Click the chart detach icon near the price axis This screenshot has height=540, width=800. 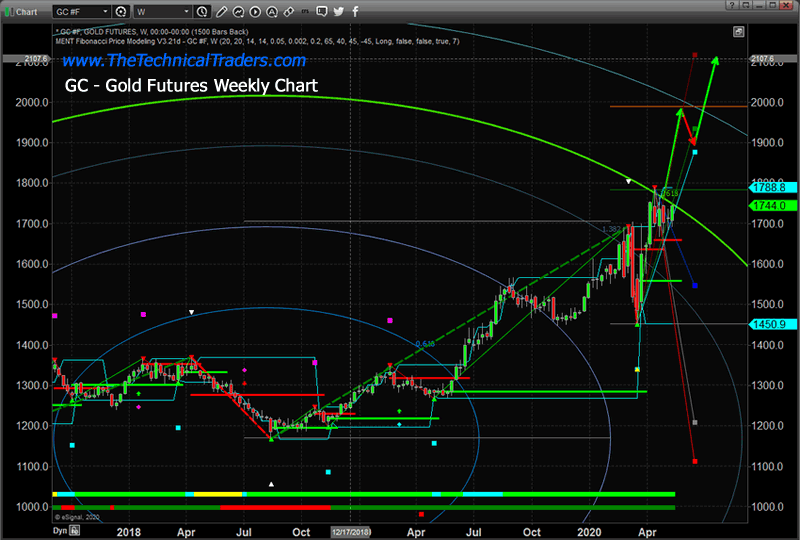tap(738, 32)
